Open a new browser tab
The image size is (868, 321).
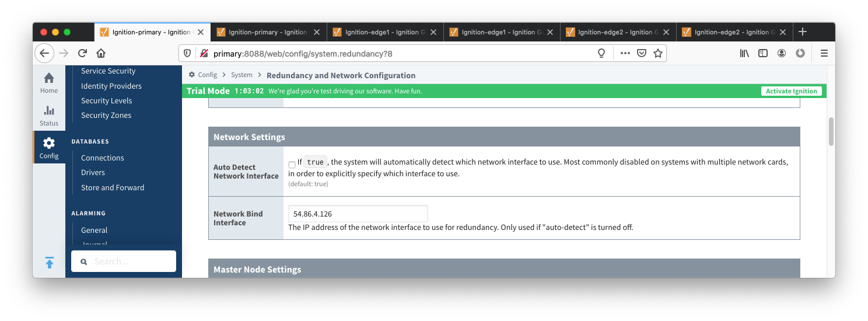tap(803, 32)
